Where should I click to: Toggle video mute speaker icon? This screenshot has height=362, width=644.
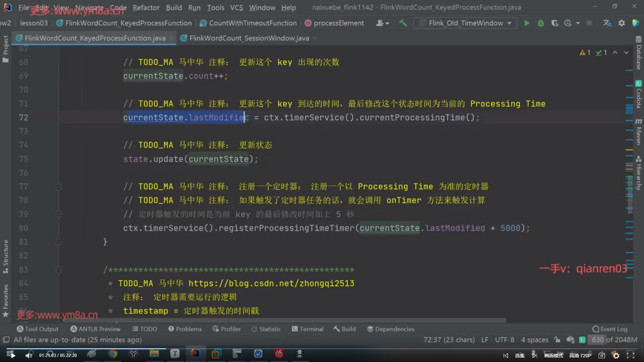tap(29, 355)
